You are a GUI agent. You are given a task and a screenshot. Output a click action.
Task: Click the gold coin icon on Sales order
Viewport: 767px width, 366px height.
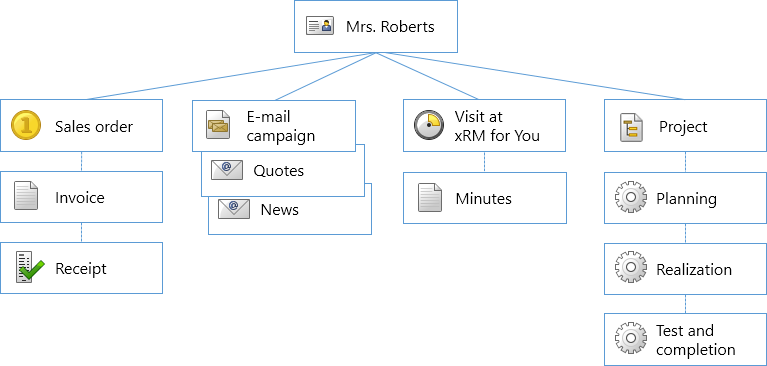tap(26, 125)
